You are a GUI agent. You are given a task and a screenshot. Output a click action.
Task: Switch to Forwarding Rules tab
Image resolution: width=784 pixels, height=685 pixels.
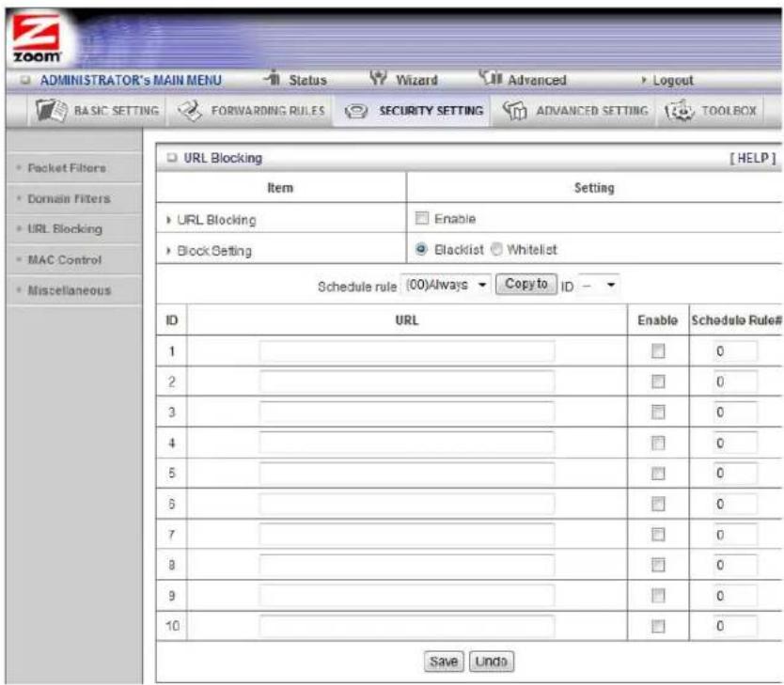[251, 111]
